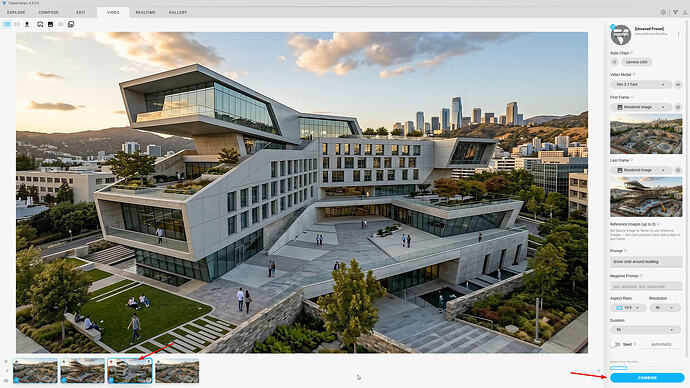This screenshot has width=690, height=388.
Task: Open the Gallery tab
Action: (x=178, y=12)
